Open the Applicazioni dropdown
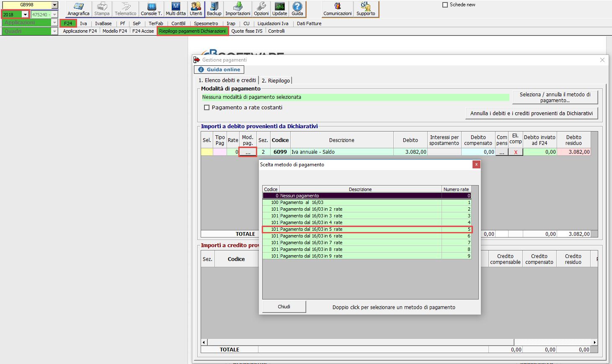612x364 pixels. point(54,23)
